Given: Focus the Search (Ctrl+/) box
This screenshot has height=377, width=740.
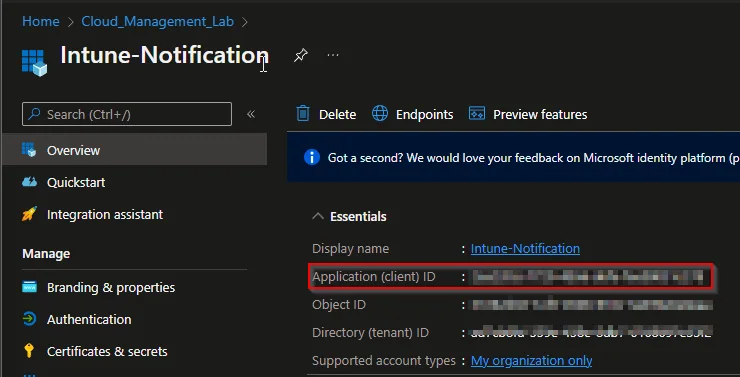Looking at the screenshot, I should coord(127,114).
